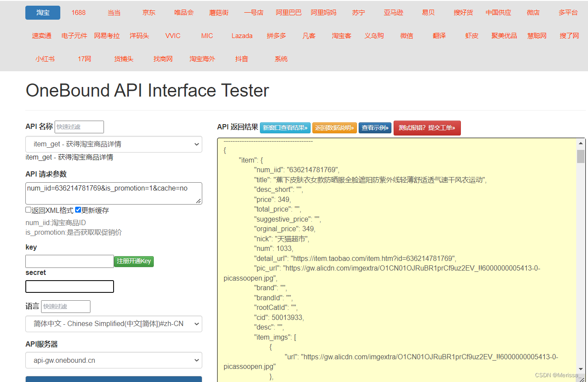The width and height of the screenshot is (588, 382).
Task: Toggle the 返回XML格式 checkbox
Action: click(x=28, y=210)
